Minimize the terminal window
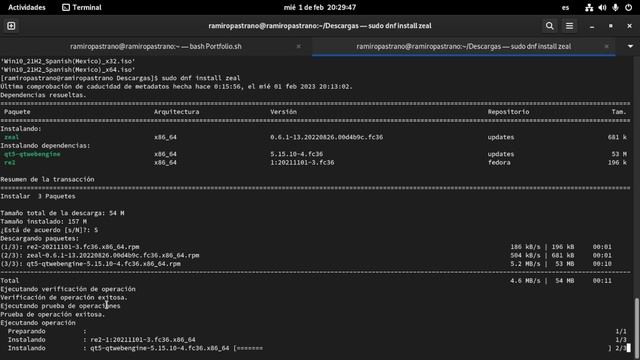Image resolution: width=640 pixels, height=360 pixels. (x=592, y=26)
